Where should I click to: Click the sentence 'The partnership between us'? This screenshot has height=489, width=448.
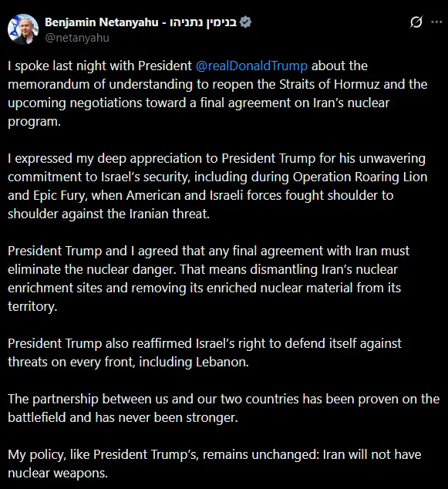[x=224, y=408]
